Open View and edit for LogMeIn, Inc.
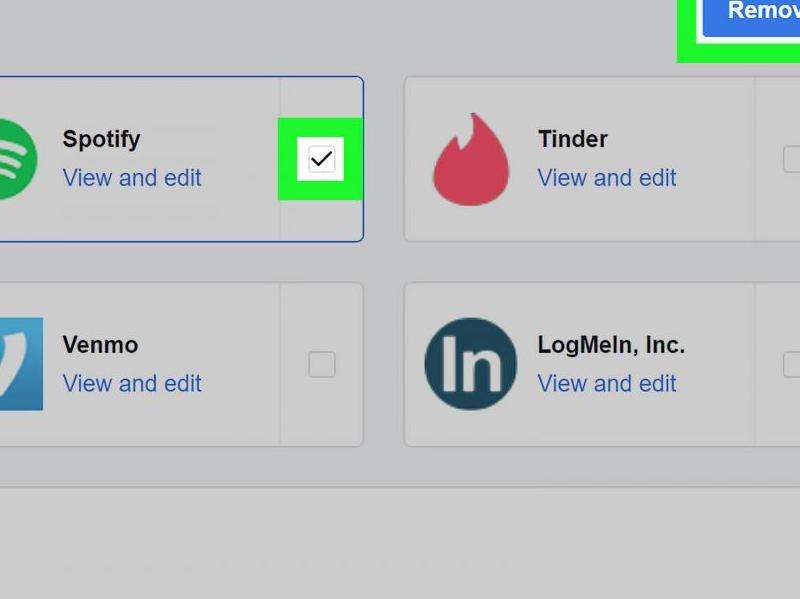 [x=607, y=384]
